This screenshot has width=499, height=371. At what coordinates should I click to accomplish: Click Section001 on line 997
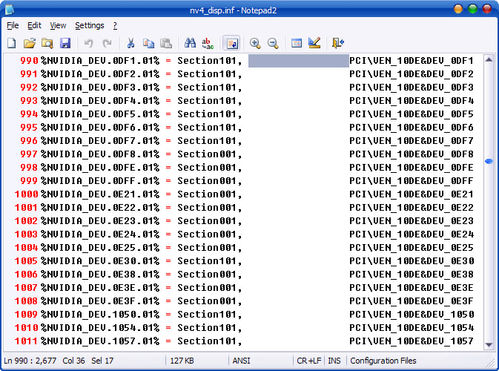coord(207,154)
